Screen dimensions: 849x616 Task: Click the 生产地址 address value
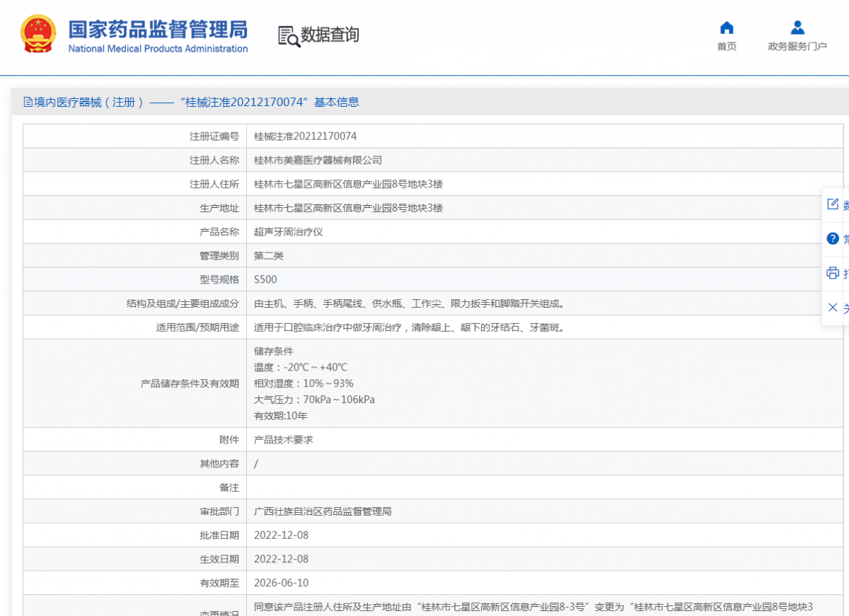(348, 208)
